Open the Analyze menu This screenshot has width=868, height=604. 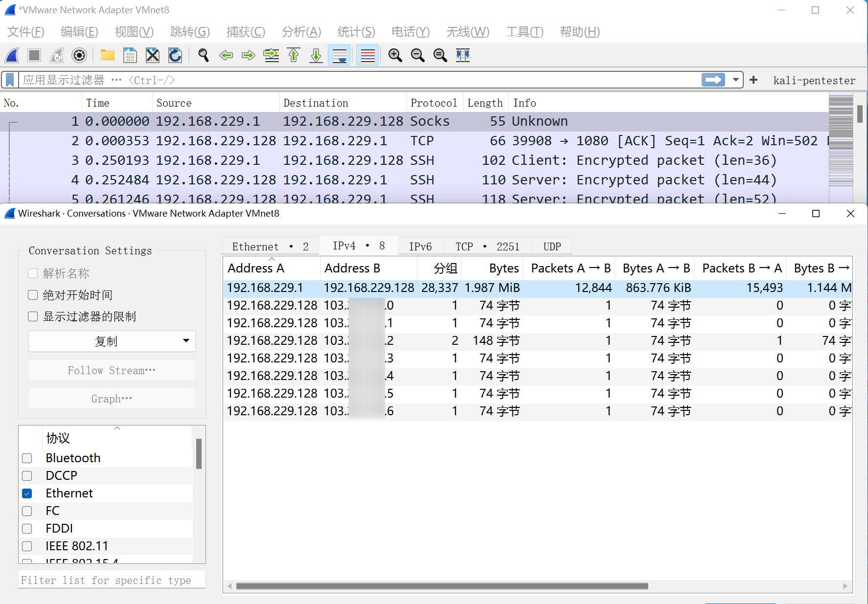[301, 32]
